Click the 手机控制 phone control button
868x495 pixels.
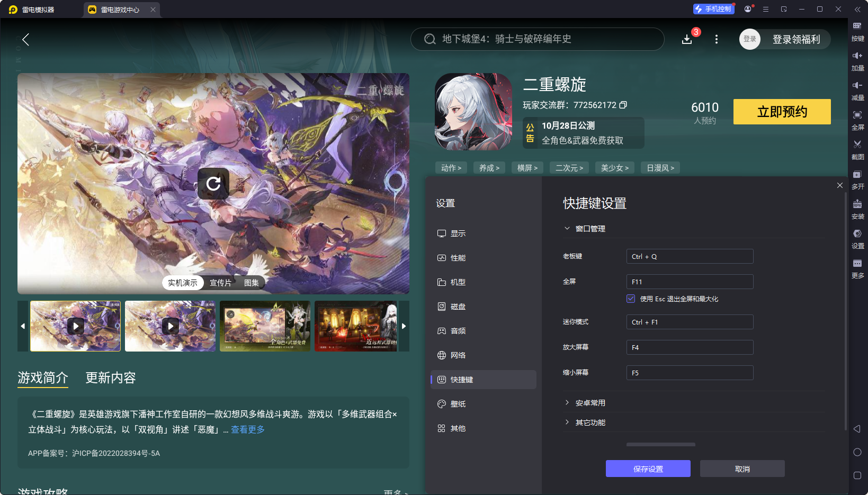pyautogui.click(x=713, y=9)
